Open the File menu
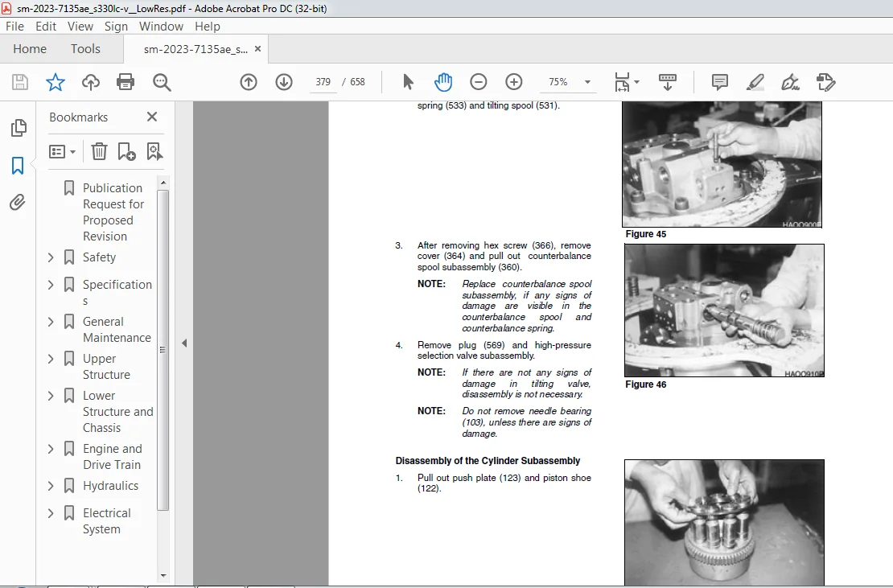This screenshot has height=588, width=893. [14, 27]
